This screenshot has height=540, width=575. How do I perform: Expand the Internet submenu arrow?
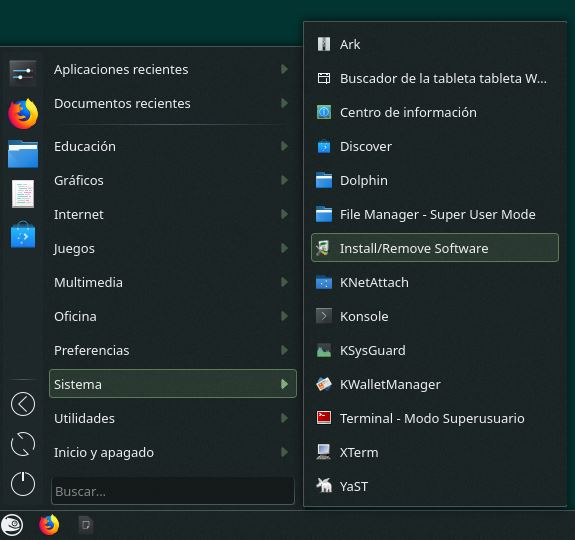284,214
